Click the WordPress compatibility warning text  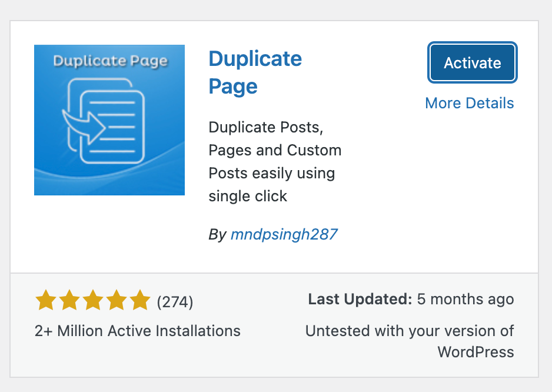[410, 342]
